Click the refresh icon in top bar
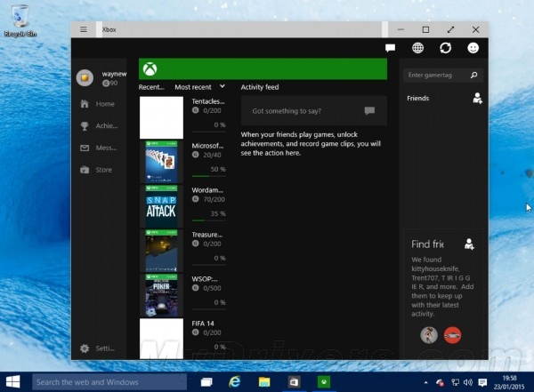 point(445,48)
